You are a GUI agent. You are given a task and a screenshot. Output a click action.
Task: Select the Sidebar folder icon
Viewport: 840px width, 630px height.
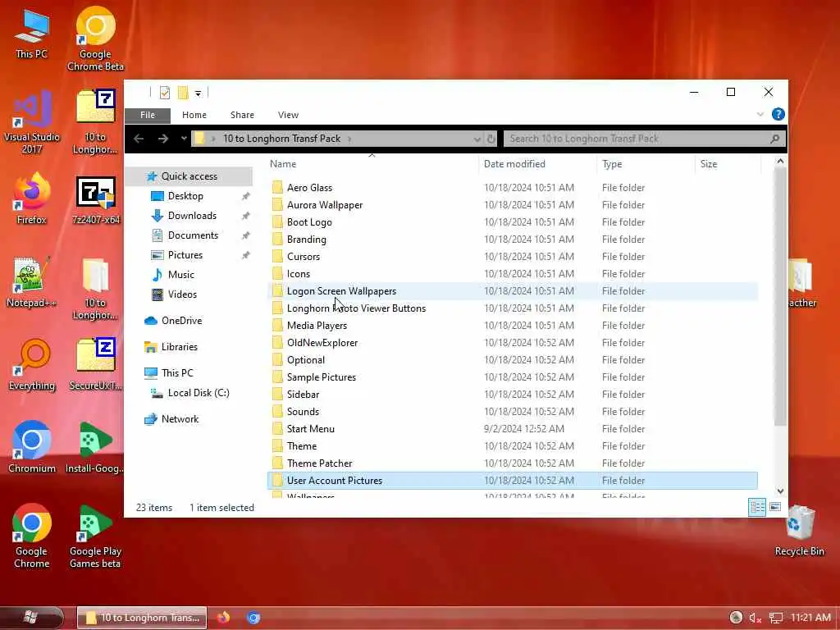click(277, 395)
